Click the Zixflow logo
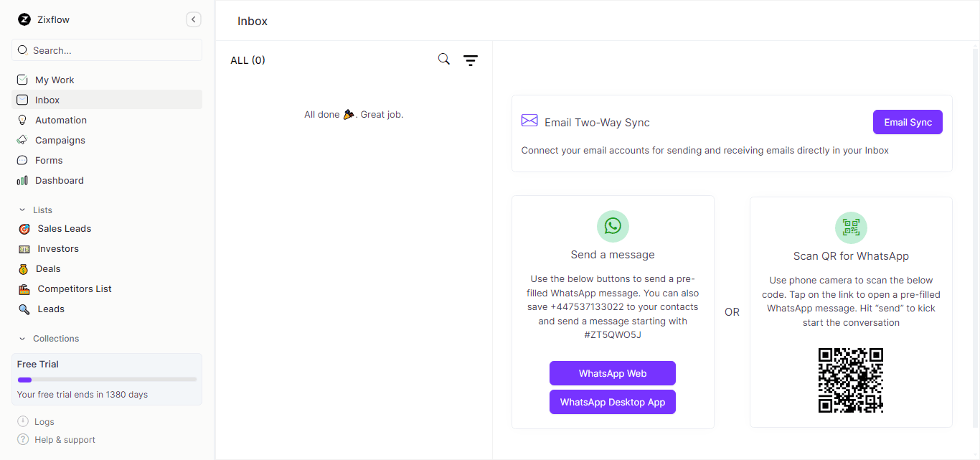Screen dimensions: 980x460 click(24, 19)
